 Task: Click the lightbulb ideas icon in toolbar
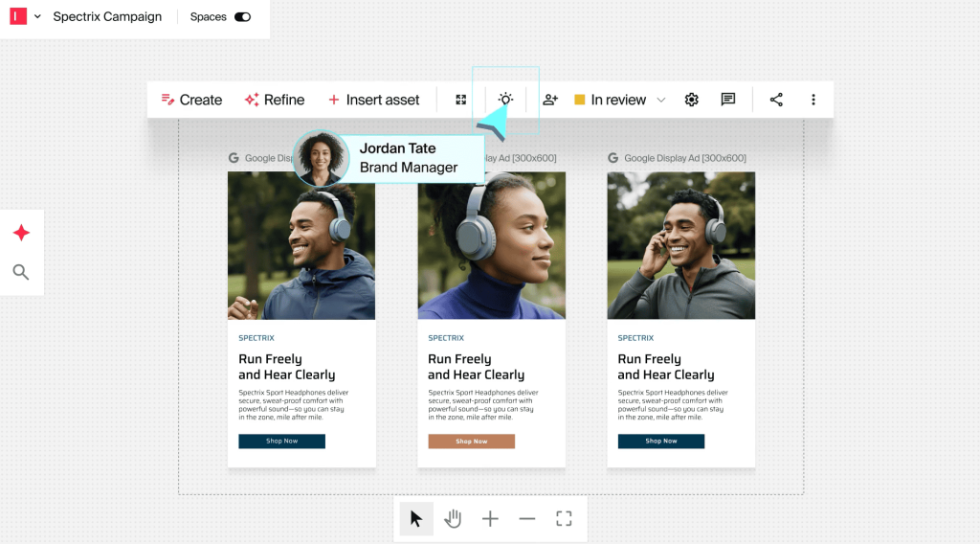click(505, 100)
